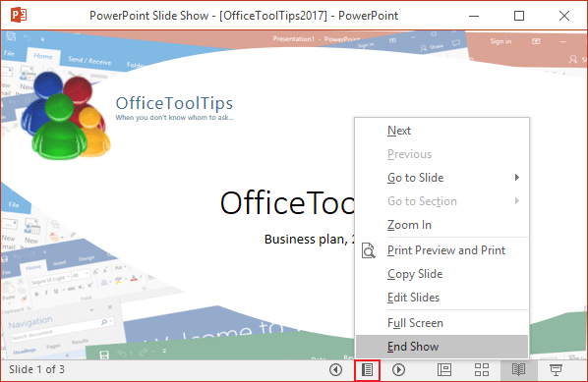
Task: Expand the Go to Slide arrow
Action: 517,178
